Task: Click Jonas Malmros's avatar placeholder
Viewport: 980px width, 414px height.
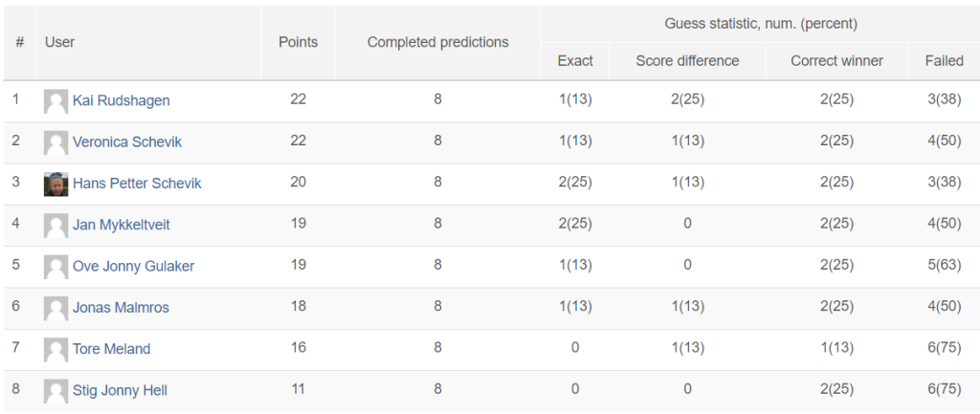Action: tap(56, 309)
